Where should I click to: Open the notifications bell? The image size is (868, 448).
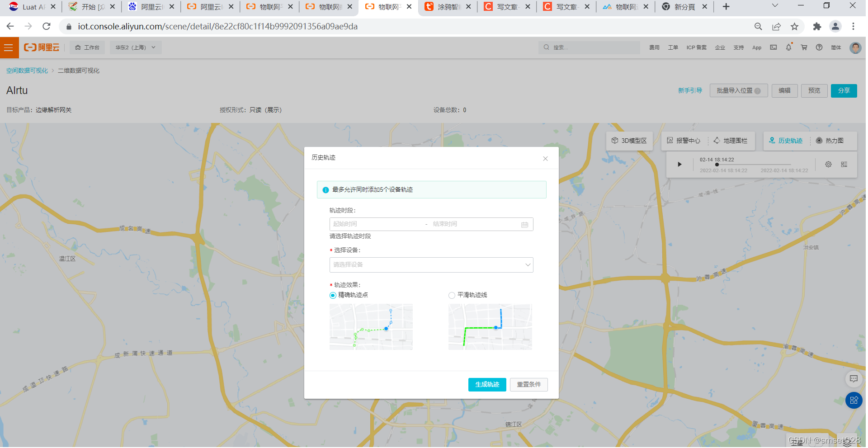(789, 47)
